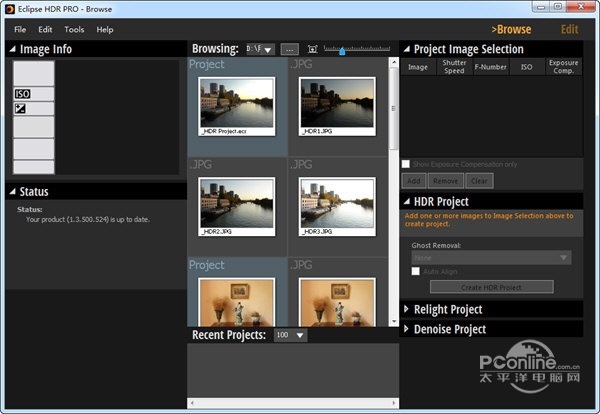Click the browse folder '...' button

[x=289, y=49]
